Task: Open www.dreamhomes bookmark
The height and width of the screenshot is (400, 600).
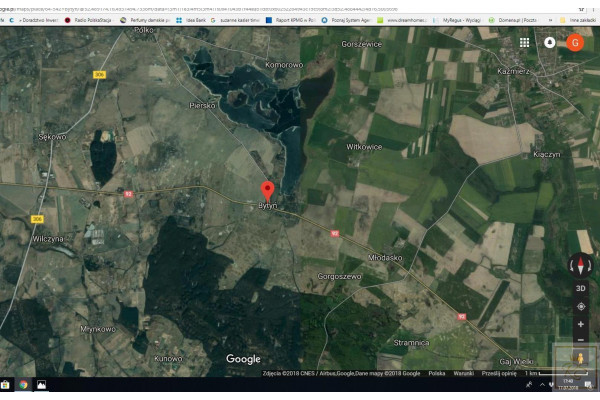Action: [x=401, y=20]
